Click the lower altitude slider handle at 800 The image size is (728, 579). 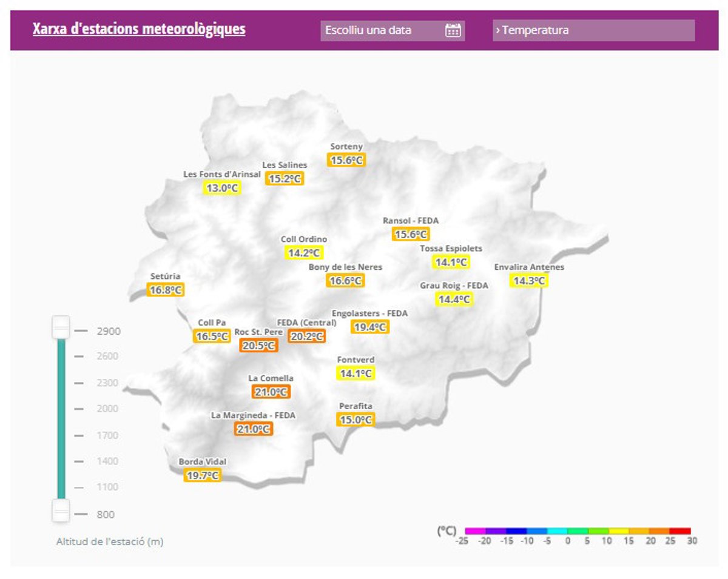click(61, 510)
